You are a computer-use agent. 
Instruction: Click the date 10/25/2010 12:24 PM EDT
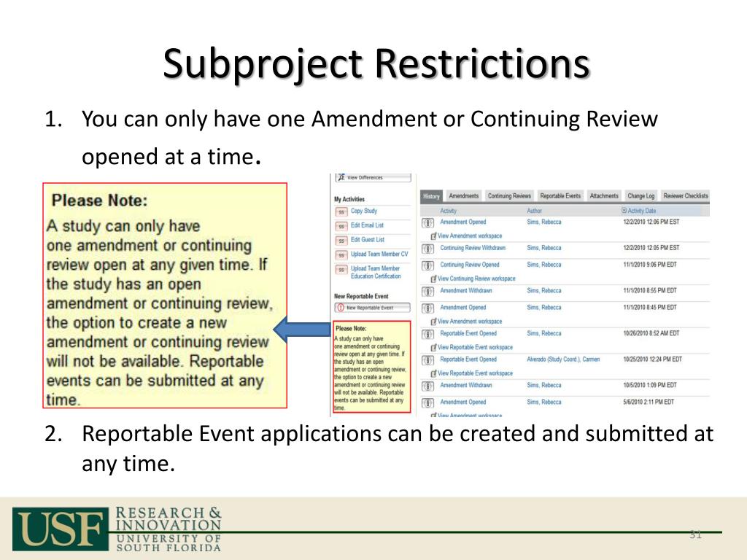(x=653, y=359)
